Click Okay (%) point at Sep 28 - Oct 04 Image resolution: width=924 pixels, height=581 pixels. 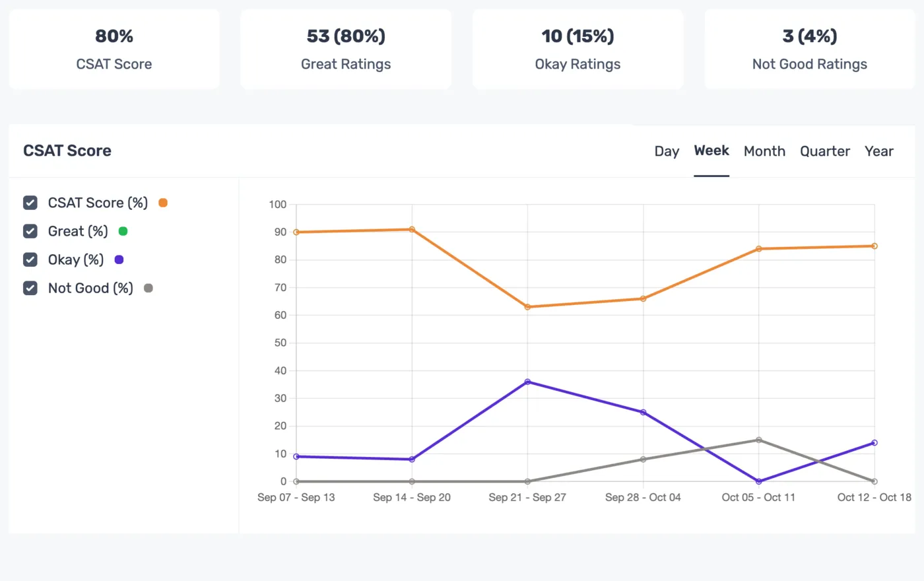tap(643, 412)
